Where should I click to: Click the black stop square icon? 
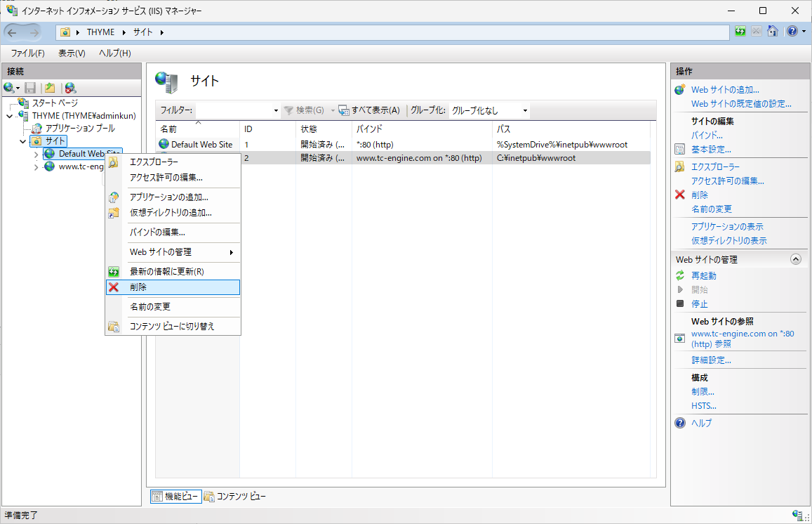pyautogui.click(x=680, y=303)
